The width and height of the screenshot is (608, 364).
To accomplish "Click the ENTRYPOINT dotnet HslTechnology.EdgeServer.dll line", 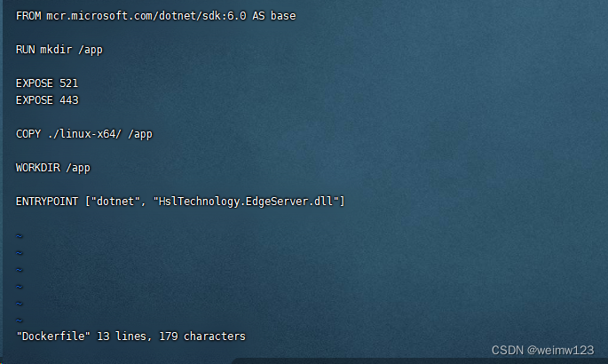I will [180, 202].
